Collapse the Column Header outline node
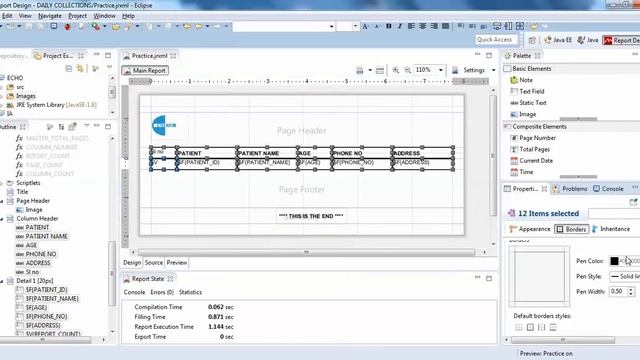The width and height of the screenshot is (640, 360). (x=2, y=219)
